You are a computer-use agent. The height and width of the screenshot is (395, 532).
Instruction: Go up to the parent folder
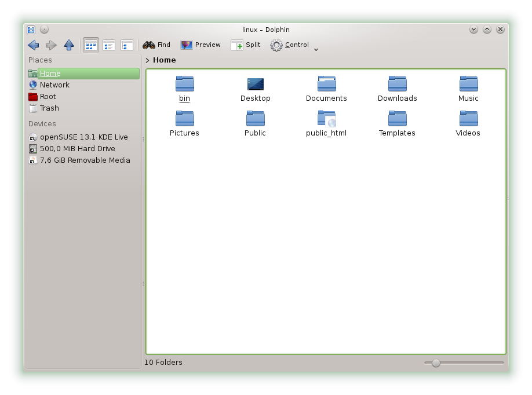pyautogui.click(x=69, y=45)
